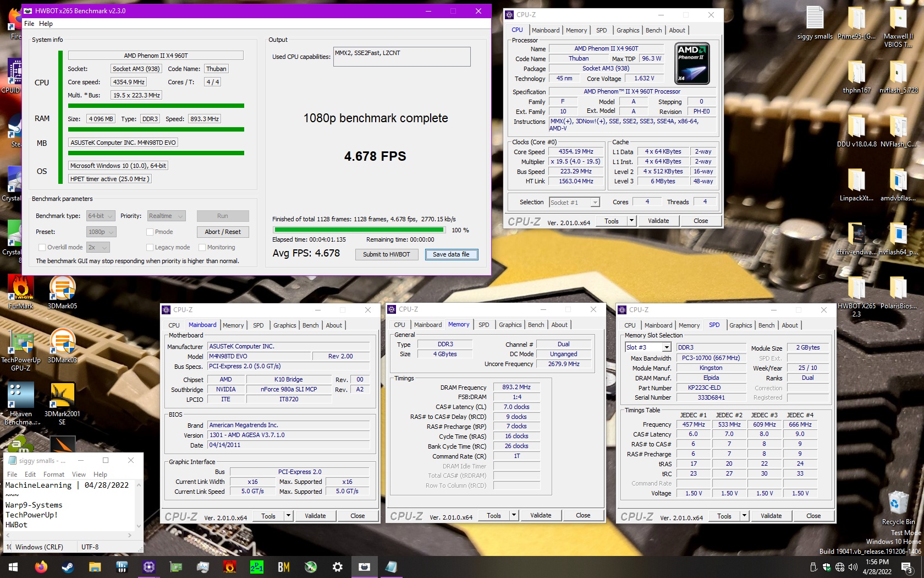The image size is (924, 578).
Task: Open the notification center with 3 alerts
Action: click(907, 566)
